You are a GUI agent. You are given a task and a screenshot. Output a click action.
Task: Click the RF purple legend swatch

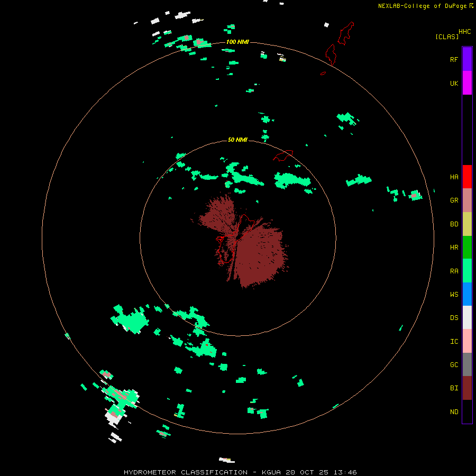467,59
